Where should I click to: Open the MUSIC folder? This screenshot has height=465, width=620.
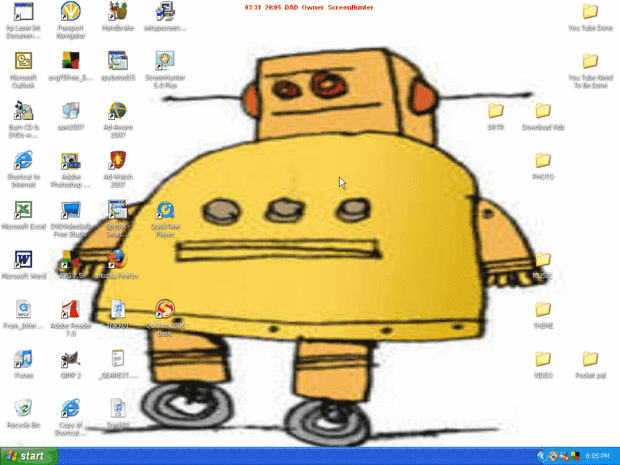click(x=543, y=260)
